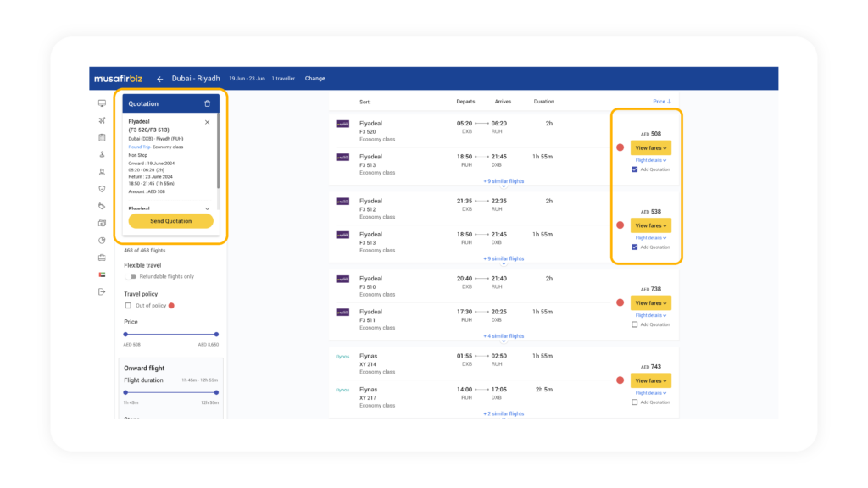Sort results by Duration column
868x488 pixels.
point(543,102)
